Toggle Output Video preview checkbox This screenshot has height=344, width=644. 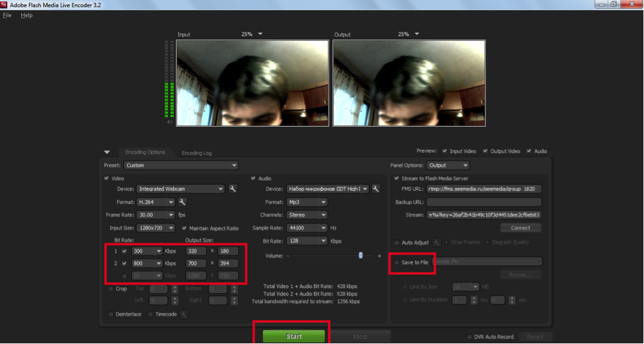485,151
